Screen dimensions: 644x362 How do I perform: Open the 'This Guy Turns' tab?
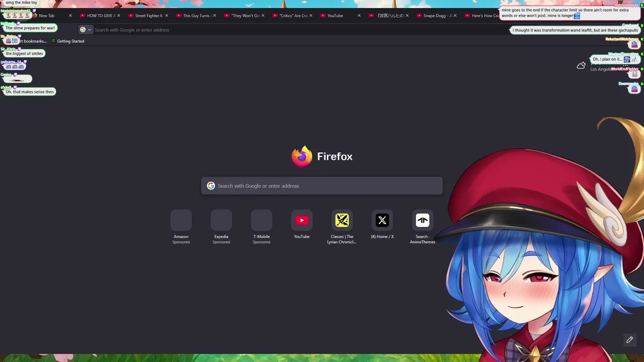point(197,16)
